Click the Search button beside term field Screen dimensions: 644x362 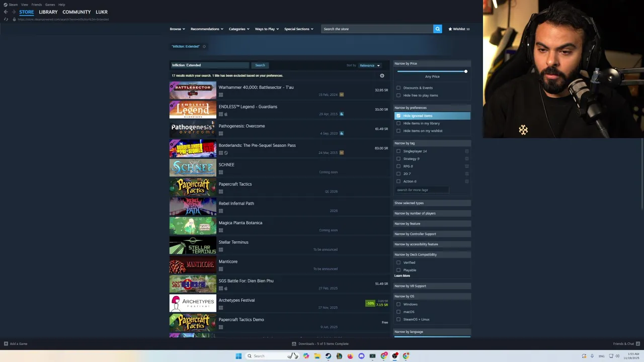coord(260,65)
